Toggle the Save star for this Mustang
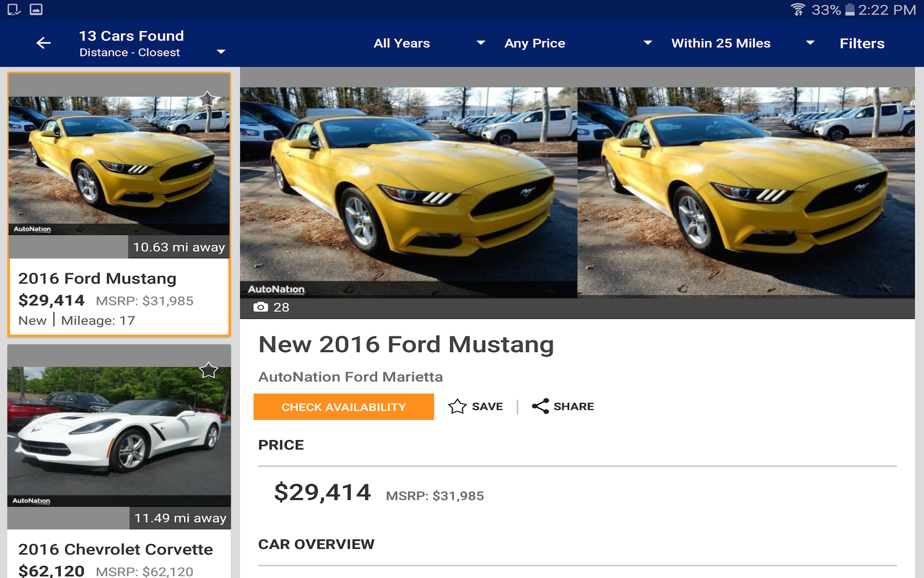Image resolution: width=924 pixels, height=578 pixels. point(457,406)
